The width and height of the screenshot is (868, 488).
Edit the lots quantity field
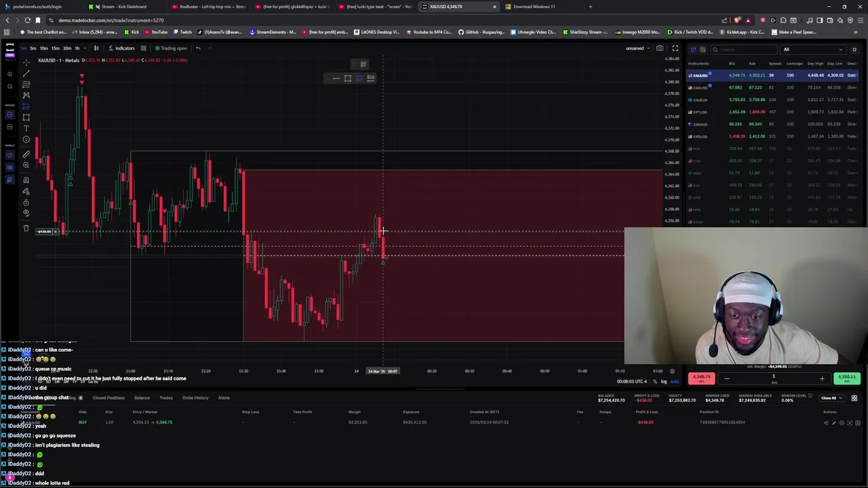[x=774, y=378]
